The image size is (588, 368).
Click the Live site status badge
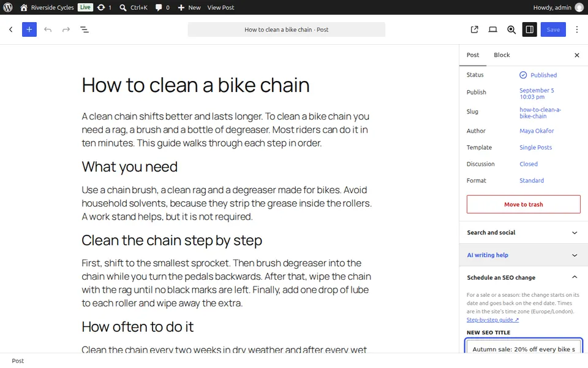(x=85, y=7)
